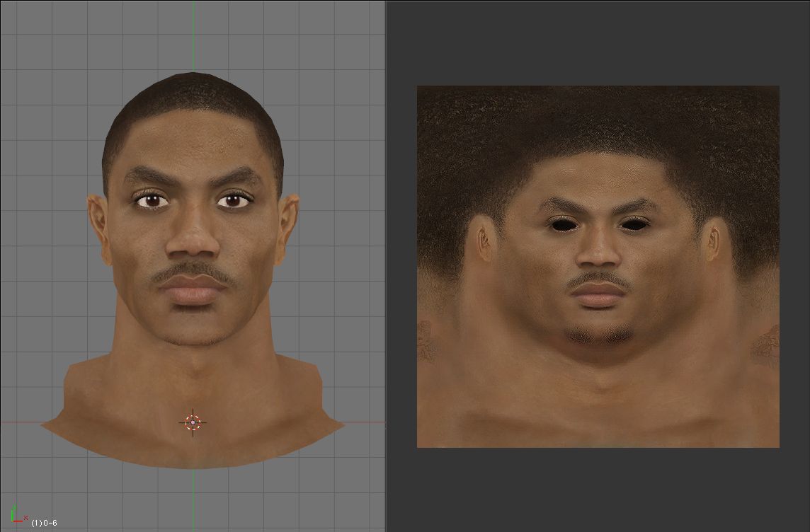Screen dimensions: 810x532
Task: Click the hair on top of 3D model
Action: pos(193,96)
